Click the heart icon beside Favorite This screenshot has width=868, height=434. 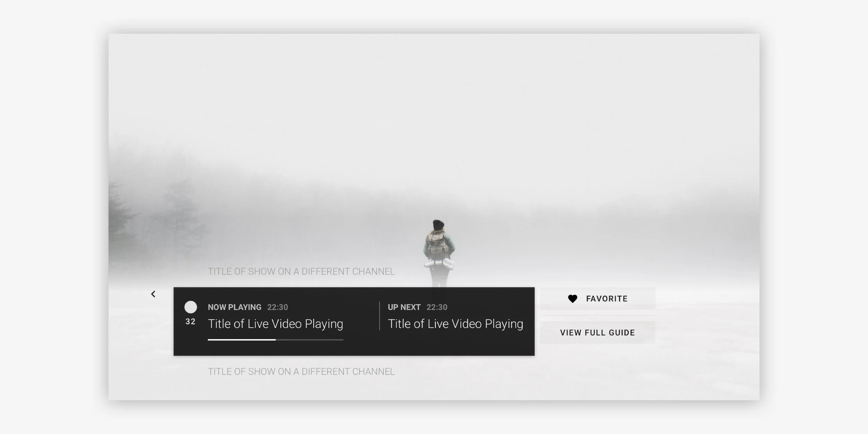pyautogui.click(x=573, y=299)
